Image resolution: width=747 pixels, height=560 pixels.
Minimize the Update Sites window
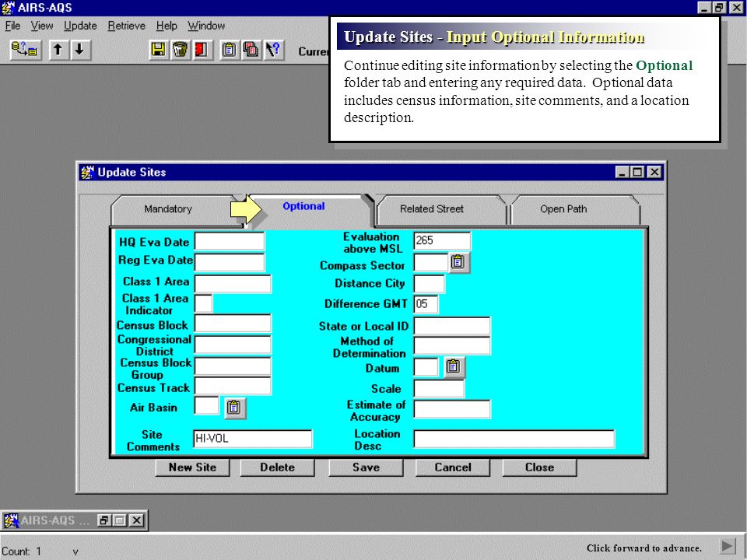click(621, 172)
